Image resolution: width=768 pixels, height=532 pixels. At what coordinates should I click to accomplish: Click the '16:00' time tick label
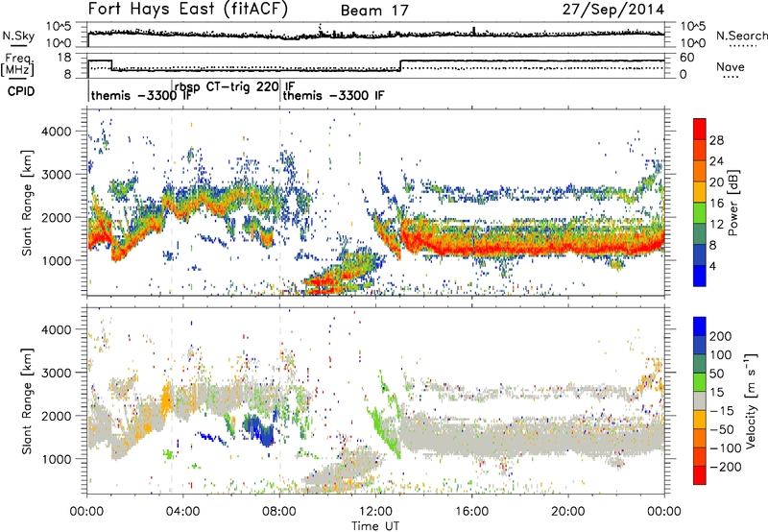[471, 512]
